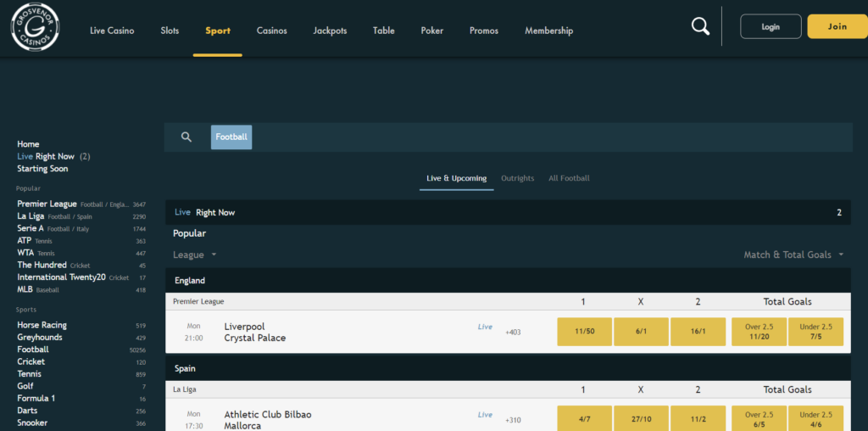Bet on Athletic Club Bilbao at 4/7

[x=585, y=418]
